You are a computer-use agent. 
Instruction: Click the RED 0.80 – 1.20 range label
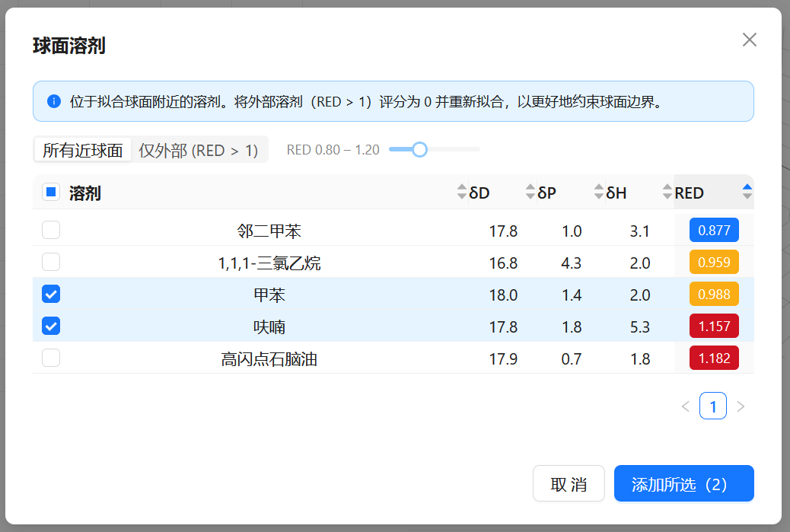pos(333,150)
